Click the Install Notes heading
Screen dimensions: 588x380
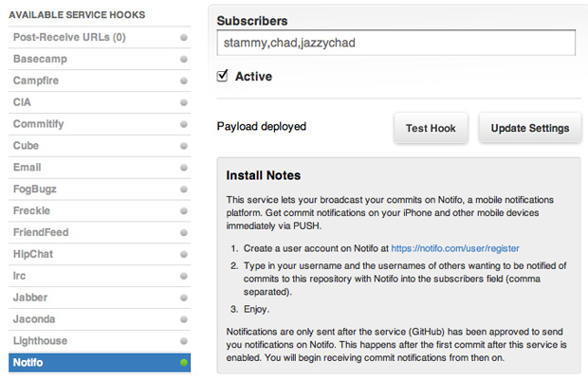click(264, 175)
